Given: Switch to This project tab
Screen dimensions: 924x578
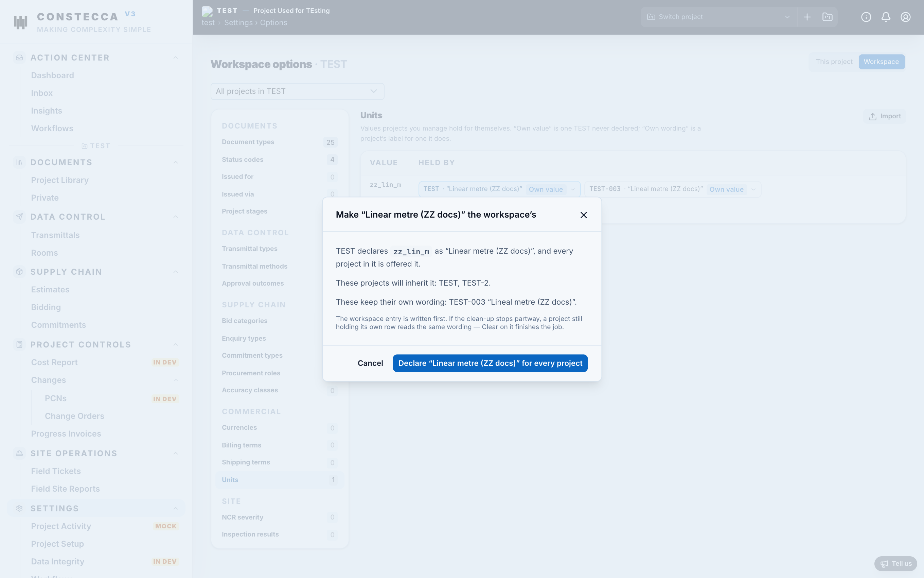Looking at the screenshot, I should pyautogui.click(x=834, y=62).
